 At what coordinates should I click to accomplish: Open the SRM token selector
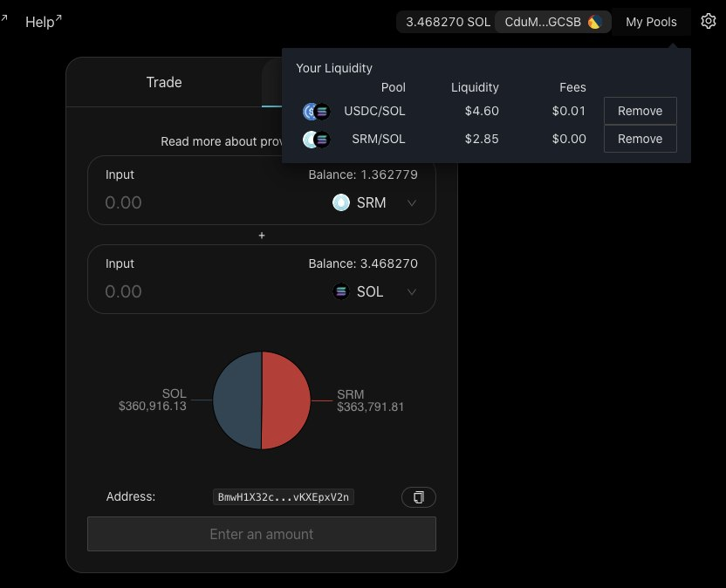pyautogui.click(x=374, y=202)
